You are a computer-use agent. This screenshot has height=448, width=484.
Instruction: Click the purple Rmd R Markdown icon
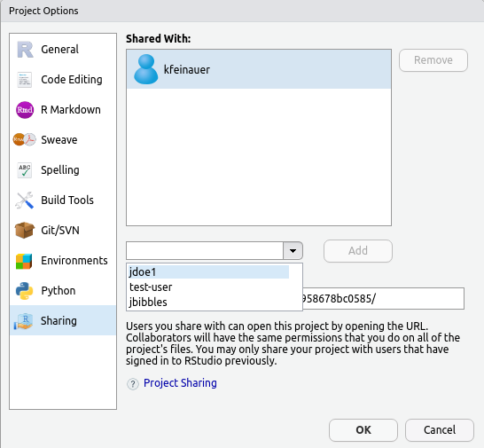25,110
